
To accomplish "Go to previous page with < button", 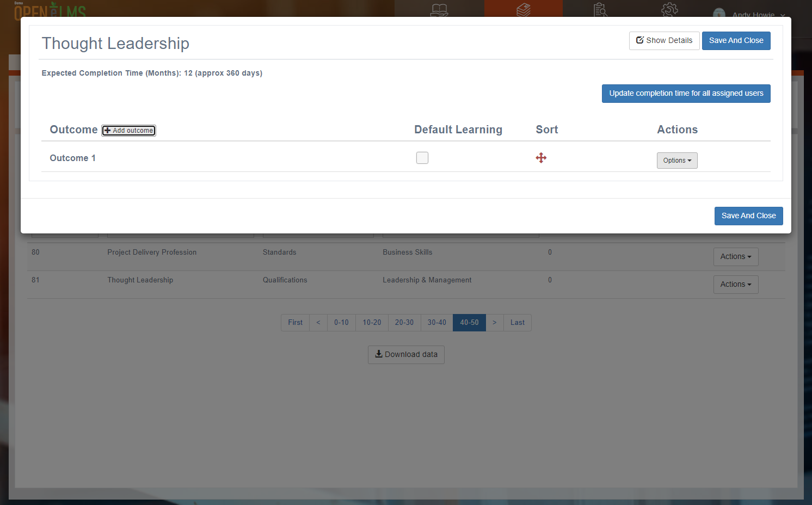I will pos(318,323).
